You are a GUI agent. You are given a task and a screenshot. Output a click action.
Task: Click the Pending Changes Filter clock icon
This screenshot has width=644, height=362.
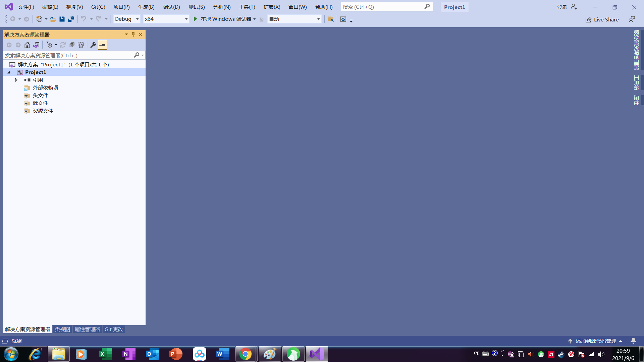[49, 45]
